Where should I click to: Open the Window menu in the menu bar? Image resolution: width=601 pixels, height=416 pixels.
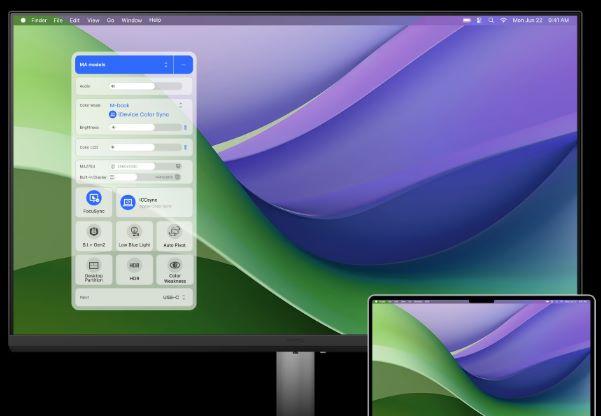pos(131,20)
